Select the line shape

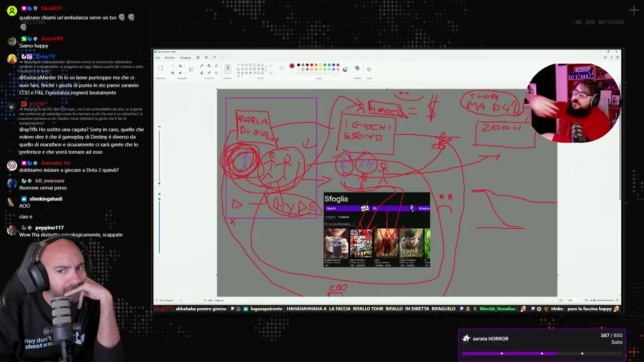[238, 65]
